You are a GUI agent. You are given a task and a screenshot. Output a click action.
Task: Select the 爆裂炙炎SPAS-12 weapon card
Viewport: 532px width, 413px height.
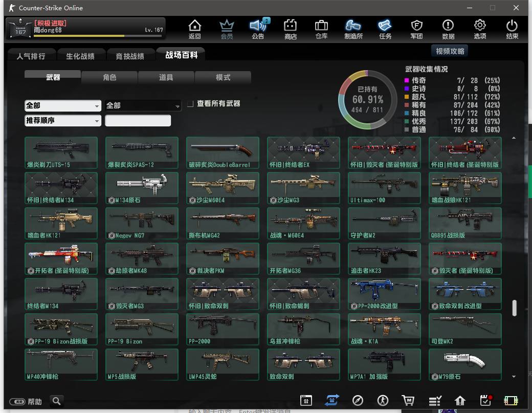142,153
